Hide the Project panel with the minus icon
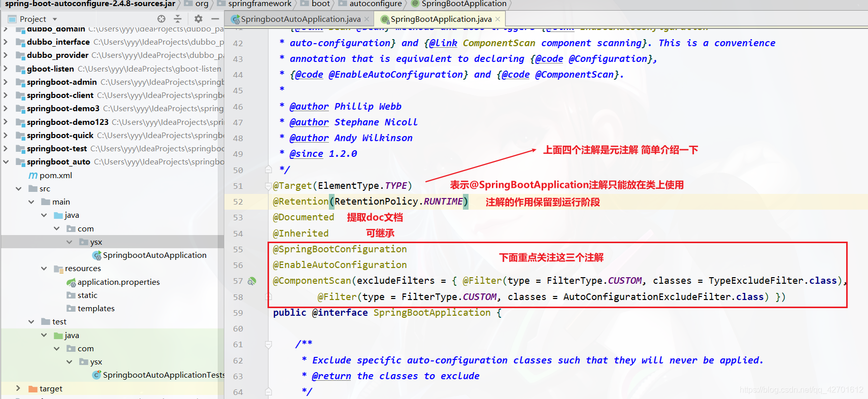Viewport: 868px width, 399px height. point(215,19)
